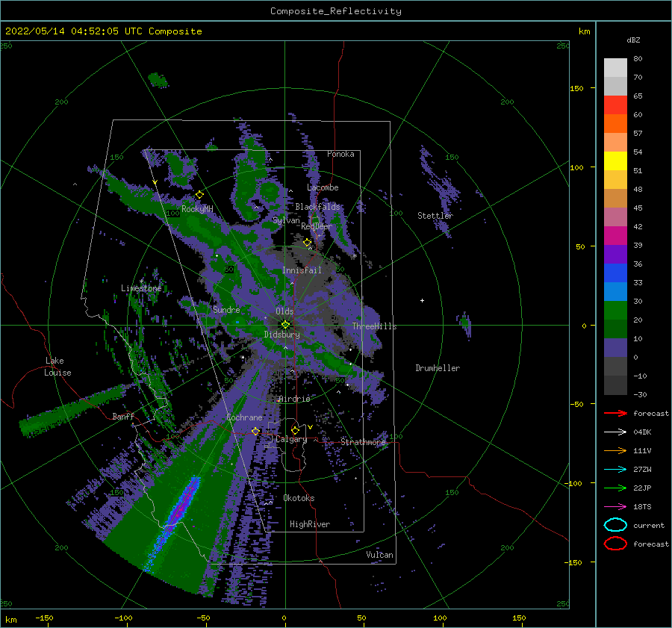Image resolution: width=672 pixels, height=628 pixels.
Task: Click the cyan current ellipse in legend
Action: point(615,525)
